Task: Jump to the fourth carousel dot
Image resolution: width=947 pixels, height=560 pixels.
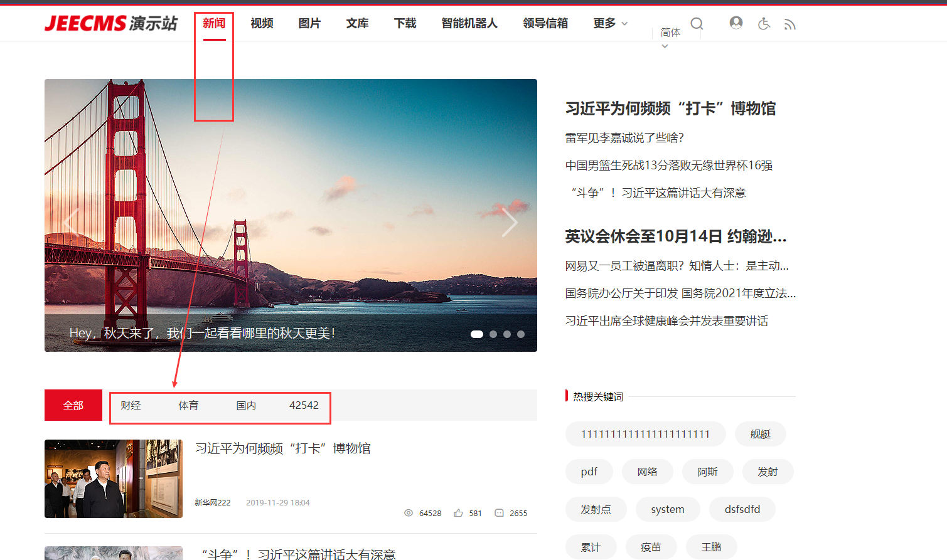Action: coord(521,334)
